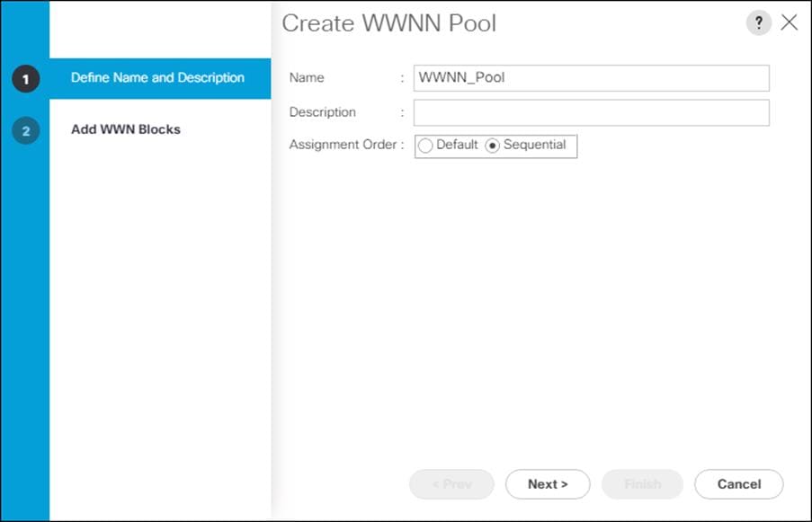Click the Next button to proceed
The width and height of the screenshot is (812, 522).
click(548, 484)
